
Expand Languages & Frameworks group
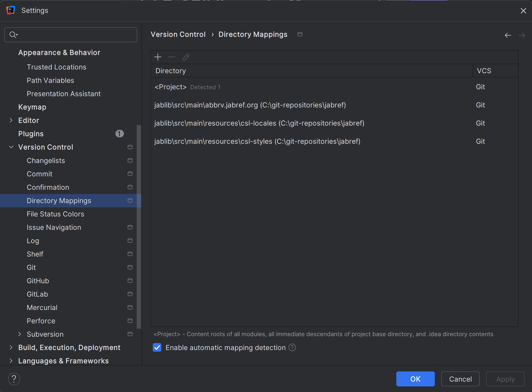coord(11,361)
